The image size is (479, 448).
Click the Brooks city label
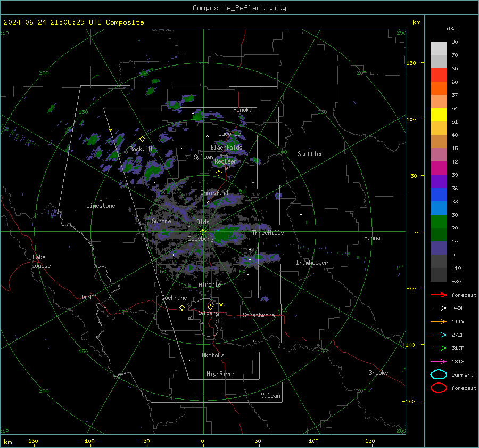click(x=378, y=373)
